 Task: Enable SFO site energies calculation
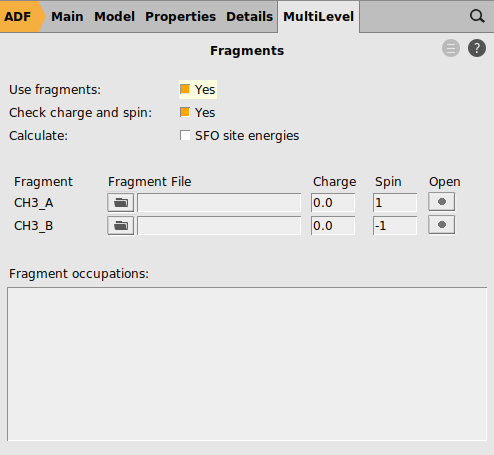[185, 135]
